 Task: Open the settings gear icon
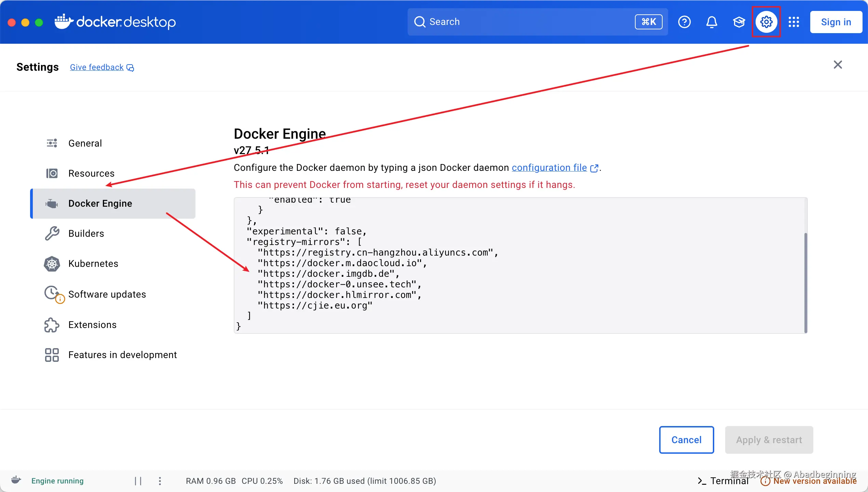tap(766, 22)
